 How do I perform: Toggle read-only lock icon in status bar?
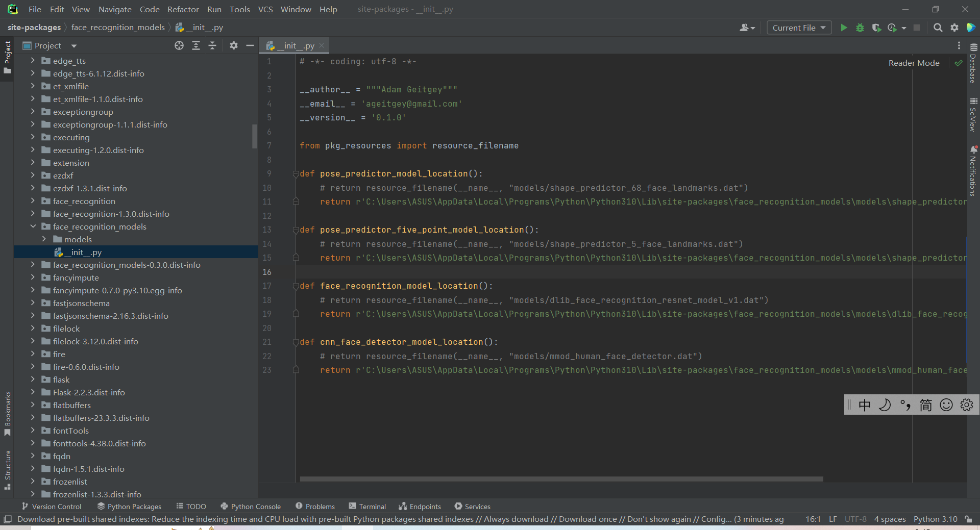coord(968,519)
